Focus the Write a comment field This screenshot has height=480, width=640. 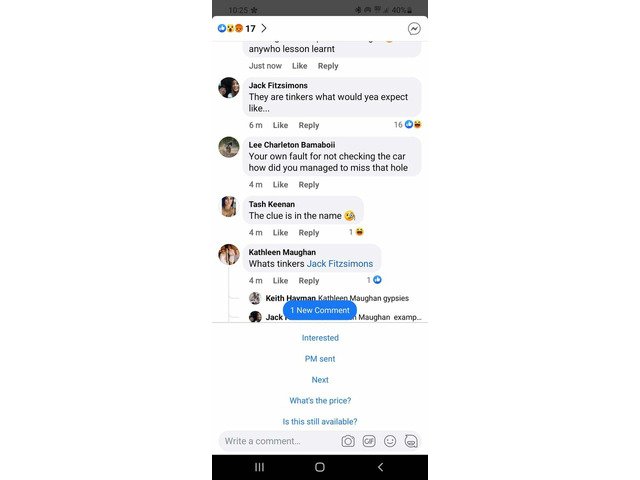(x=281, y=441)
